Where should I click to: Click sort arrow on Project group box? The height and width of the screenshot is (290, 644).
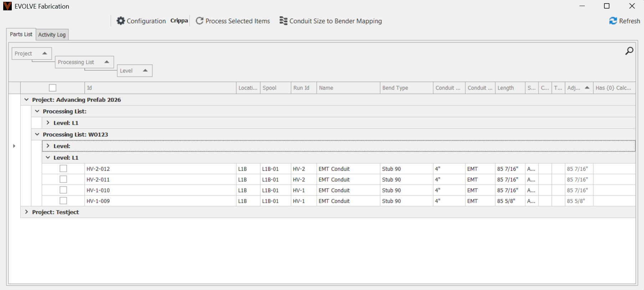click(x=45, y=54)
